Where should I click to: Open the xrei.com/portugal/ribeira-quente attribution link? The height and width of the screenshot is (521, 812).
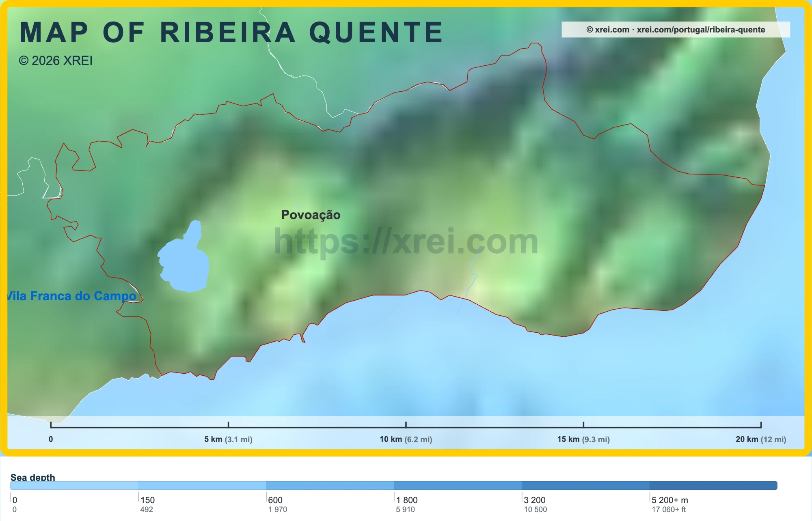tap(676, 30)
